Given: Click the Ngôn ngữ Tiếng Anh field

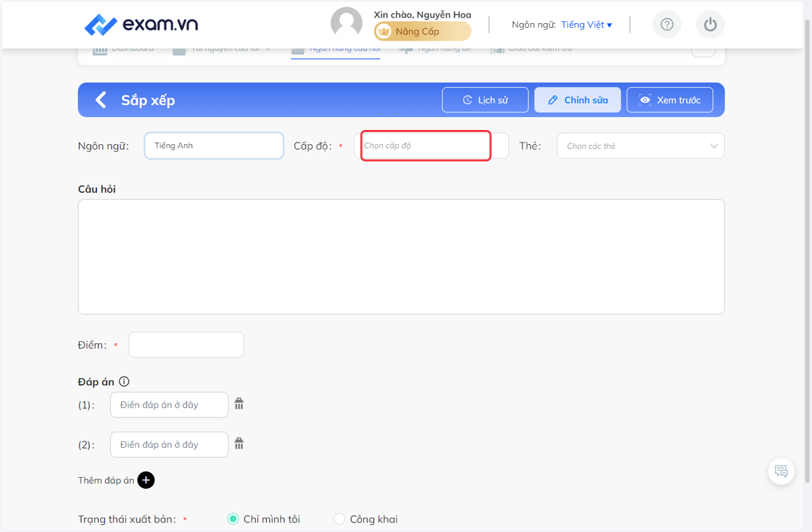Looking at the screenshot, I should tap(214, 146).
